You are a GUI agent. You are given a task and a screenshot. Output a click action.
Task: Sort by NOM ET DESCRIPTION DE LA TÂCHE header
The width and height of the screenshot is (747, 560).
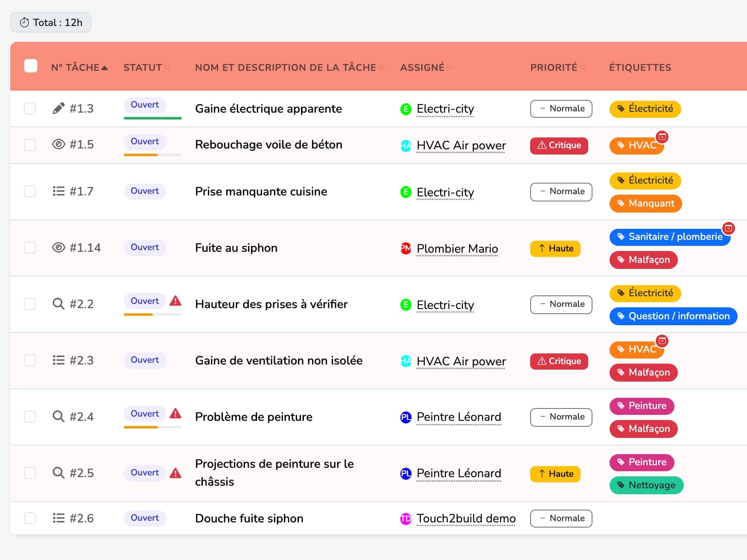(290, 67)
